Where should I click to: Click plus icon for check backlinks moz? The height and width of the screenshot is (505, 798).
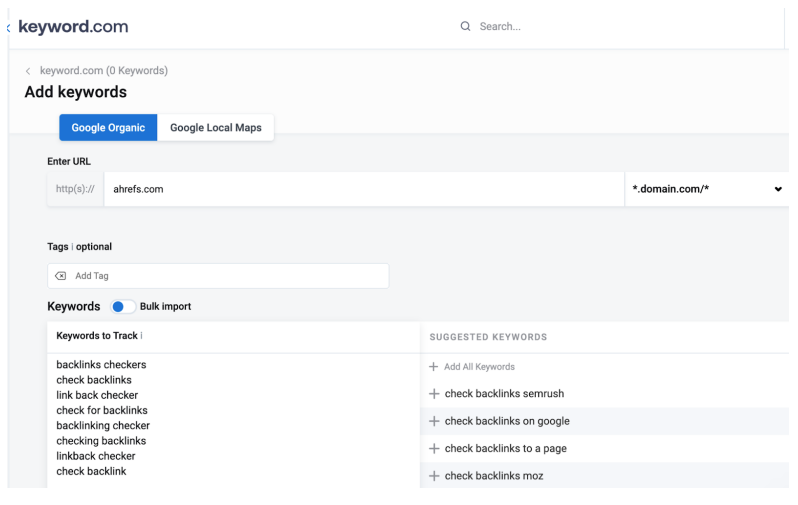(x=434, y=476)
